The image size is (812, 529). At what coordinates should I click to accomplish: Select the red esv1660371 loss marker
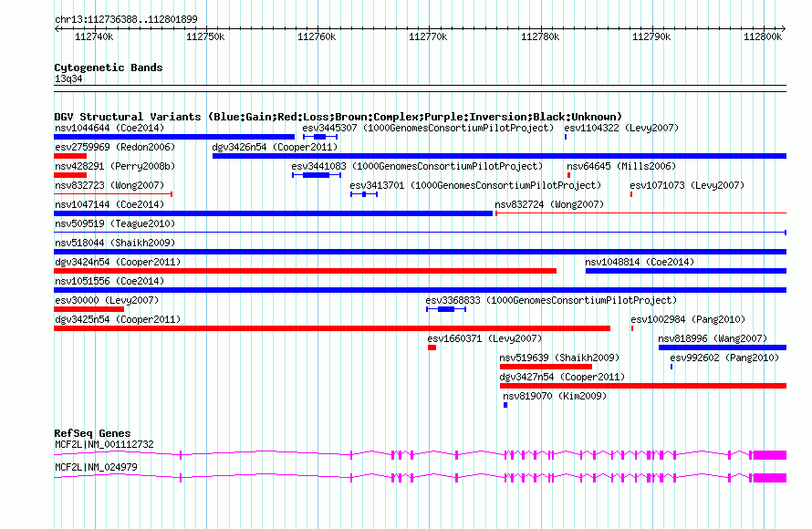tap(432, 347)
